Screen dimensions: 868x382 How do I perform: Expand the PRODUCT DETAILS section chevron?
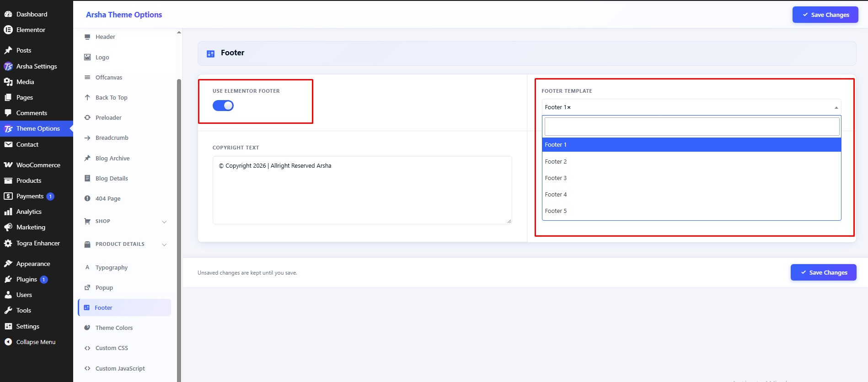tap(164, 244)
